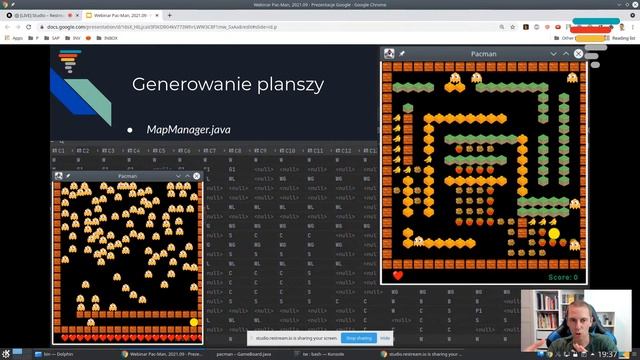Maximize the small Pacman window
Screen dimensions: 640x360
187,176
